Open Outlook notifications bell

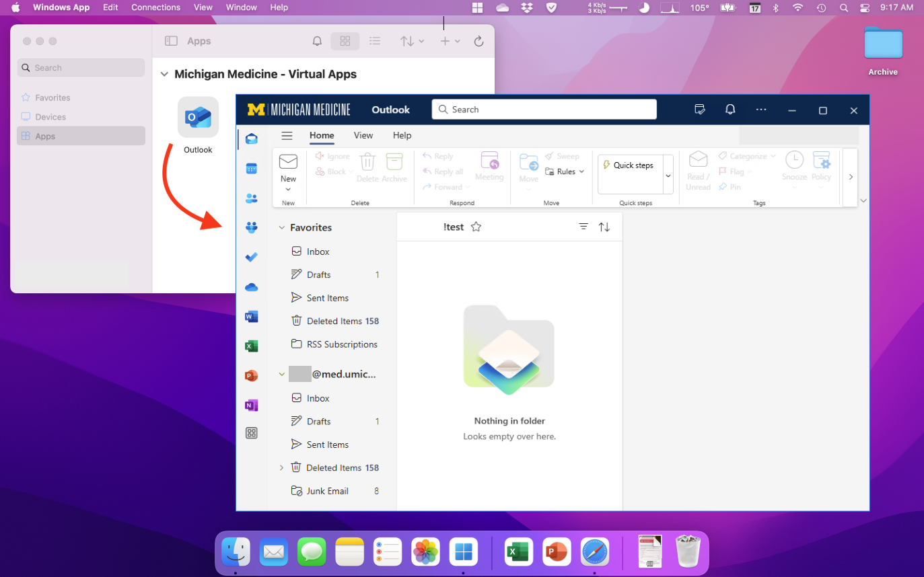pos(730,110)
